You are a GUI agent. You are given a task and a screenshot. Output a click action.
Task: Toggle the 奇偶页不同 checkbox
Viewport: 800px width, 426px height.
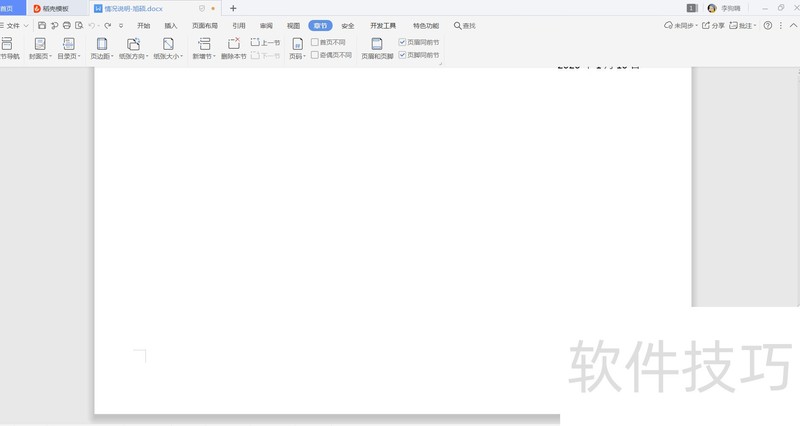(x=315, y=55)
